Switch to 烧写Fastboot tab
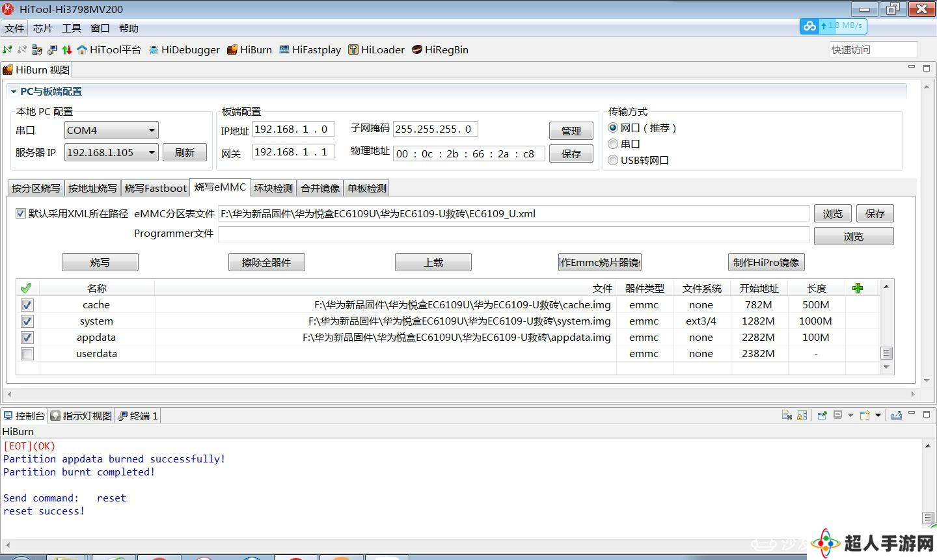937x560 pixels. point(156,188)
